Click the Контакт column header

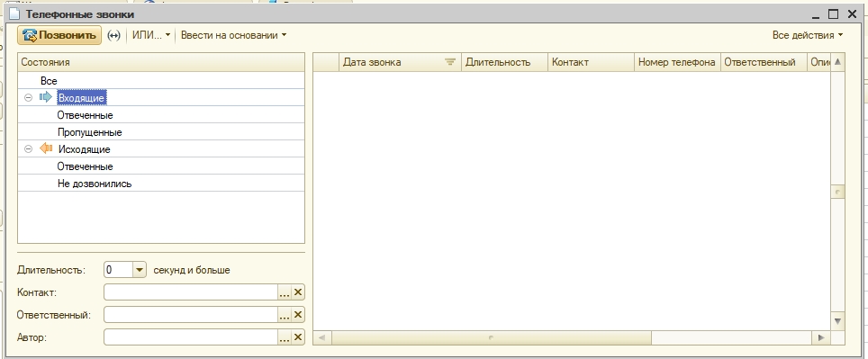[592, 62]
